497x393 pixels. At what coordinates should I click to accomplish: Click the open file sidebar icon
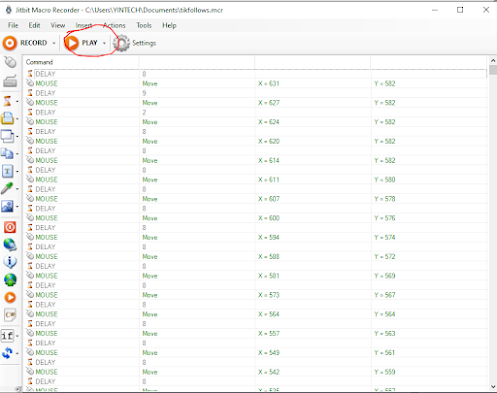pyautogui.click(x=7, y=118)
